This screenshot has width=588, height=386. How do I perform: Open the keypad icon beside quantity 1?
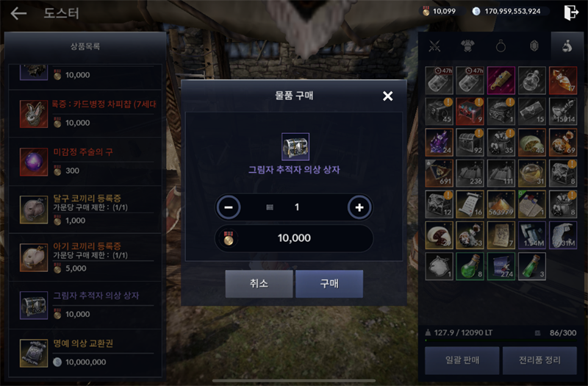[270, 207]
